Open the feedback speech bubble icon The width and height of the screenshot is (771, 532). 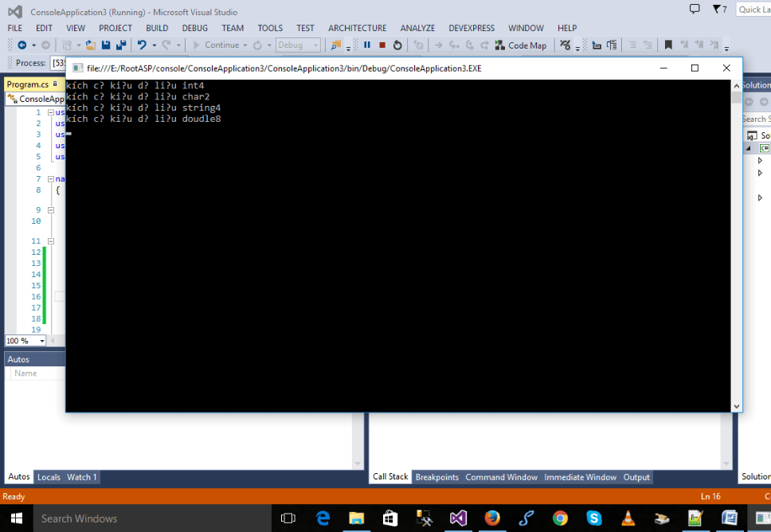[x=695, y=9]
